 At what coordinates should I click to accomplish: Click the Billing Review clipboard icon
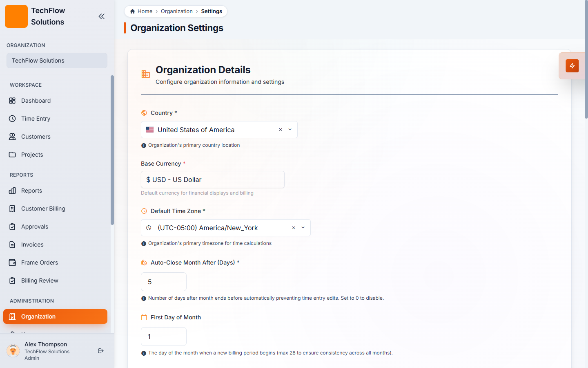12,280
